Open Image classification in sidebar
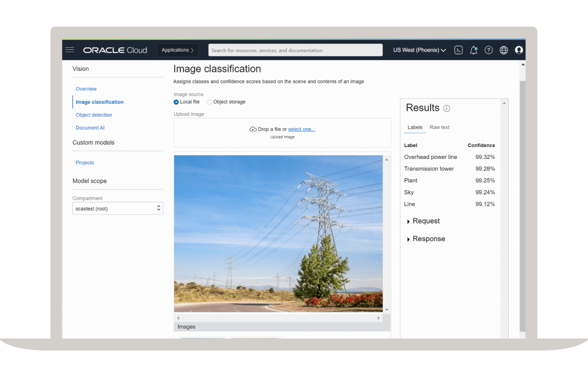The image size is (588, 371). click(x=99, y=102)
